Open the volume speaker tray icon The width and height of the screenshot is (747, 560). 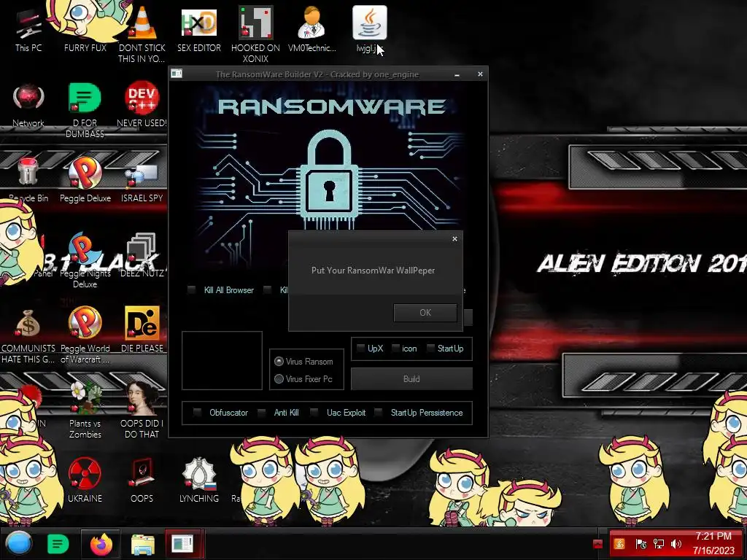676,544
